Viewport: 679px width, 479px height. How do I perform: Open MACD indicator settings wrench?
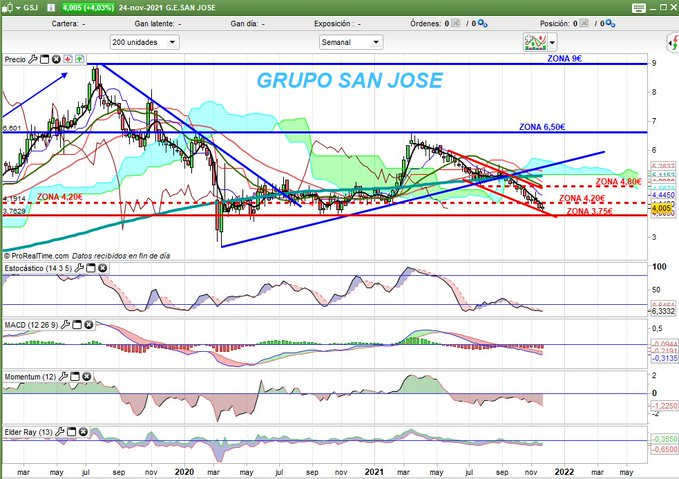pos(65,324)
